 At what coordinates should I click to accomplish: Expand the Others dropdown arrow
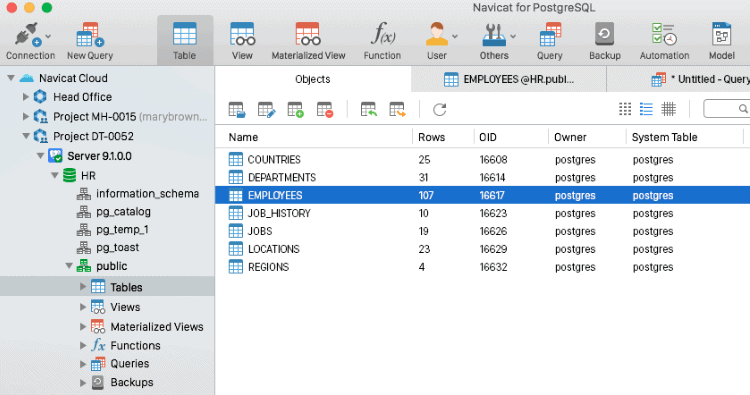click(x=513, y=36)
